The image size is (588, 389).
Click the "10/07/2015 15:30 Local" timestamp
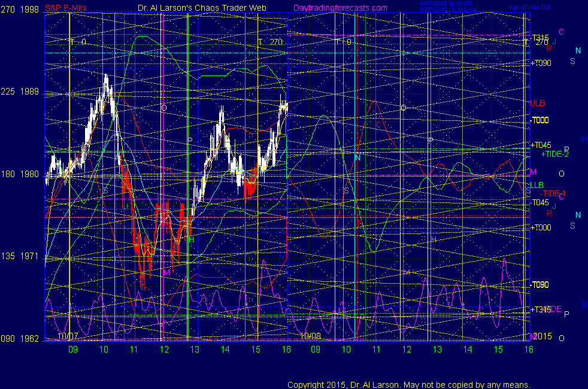pyautogui.click(x=448, y=10)
